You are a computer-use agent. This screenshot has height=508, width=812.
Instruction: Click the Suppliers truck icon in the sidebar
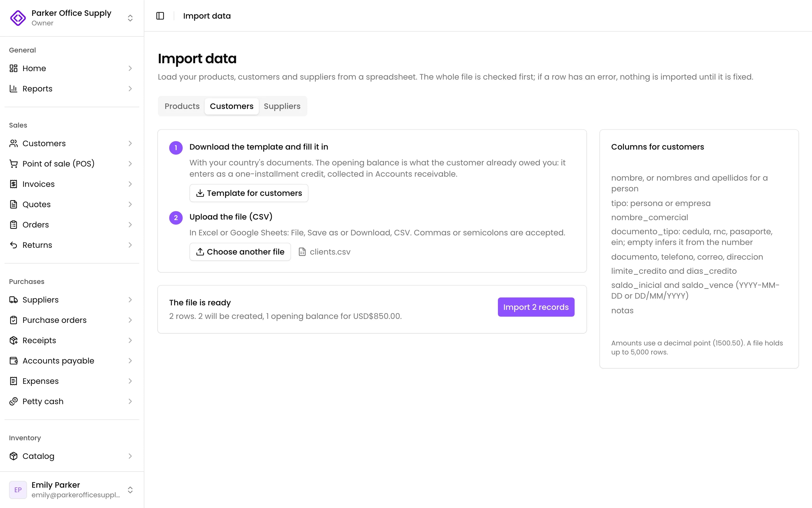14,300
